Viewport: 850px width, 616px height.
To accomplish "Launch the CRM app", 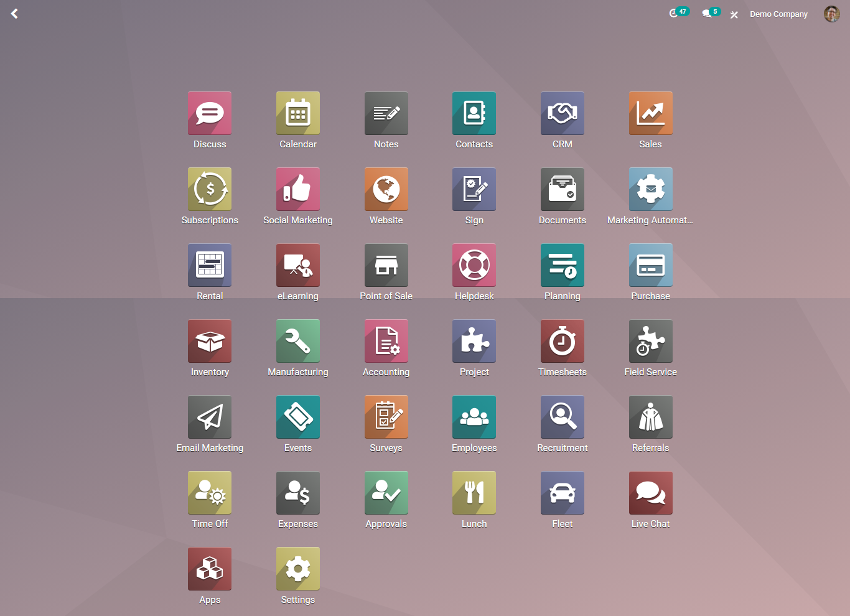I will pyautogui.click(x=563, y=113).
